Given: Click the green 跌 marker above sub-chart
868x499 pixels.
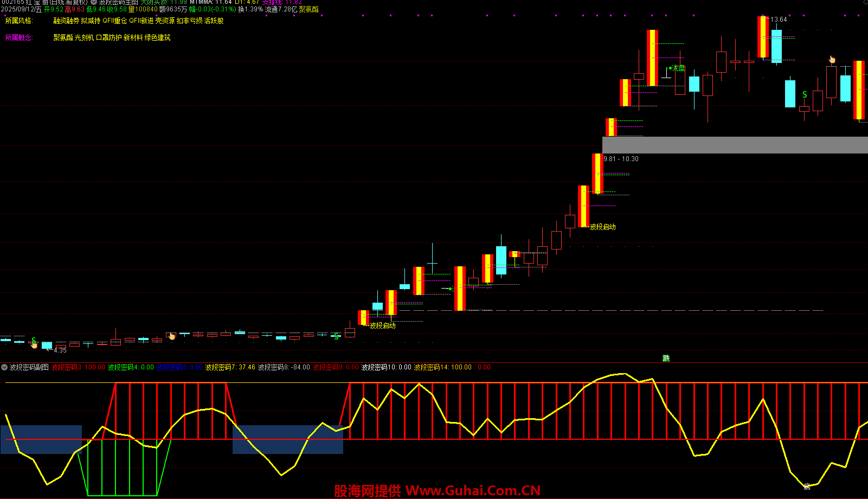Looking at the screenshot, I should (x=666, y=358).
